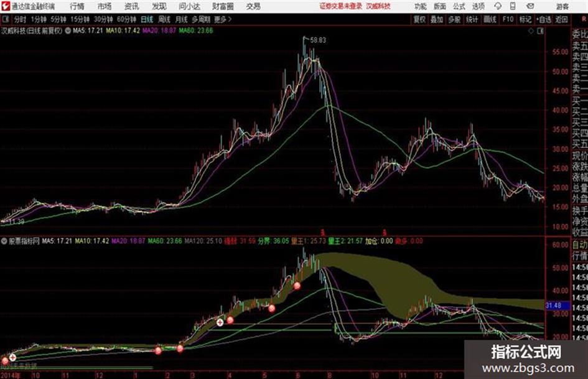
Task: Click the MA120: 25.10 indicator label
Action: 203,241
